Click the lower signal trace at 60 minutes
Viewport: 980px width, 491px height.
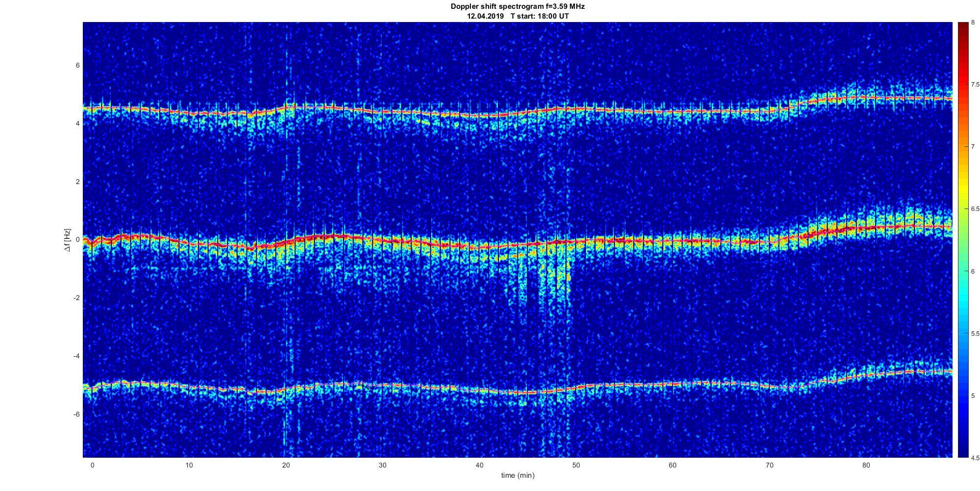(x=673, y=384)
